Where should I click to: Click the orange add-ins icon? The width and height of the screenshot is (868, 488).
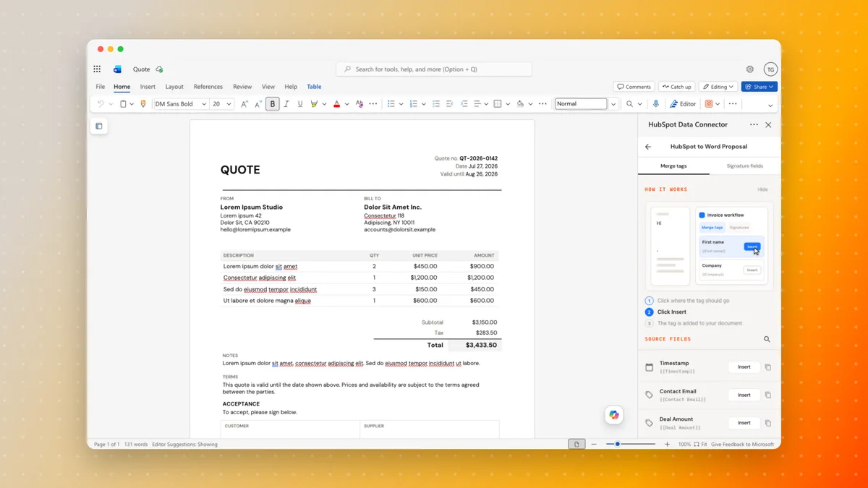pos(709,104)
